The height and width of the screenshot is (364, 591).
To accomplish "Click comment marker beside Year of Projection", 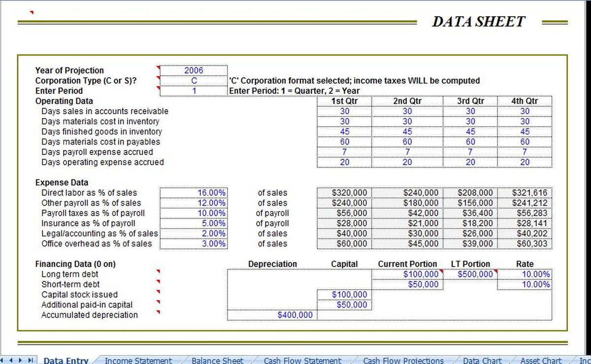I will click(x=159, y=67).
